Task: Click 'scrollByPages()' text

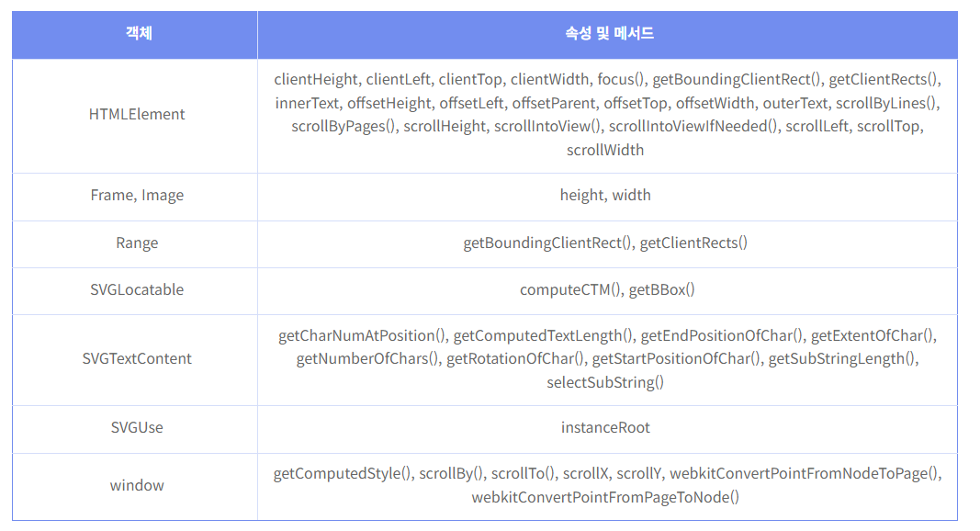Action: tap(344, 127)
